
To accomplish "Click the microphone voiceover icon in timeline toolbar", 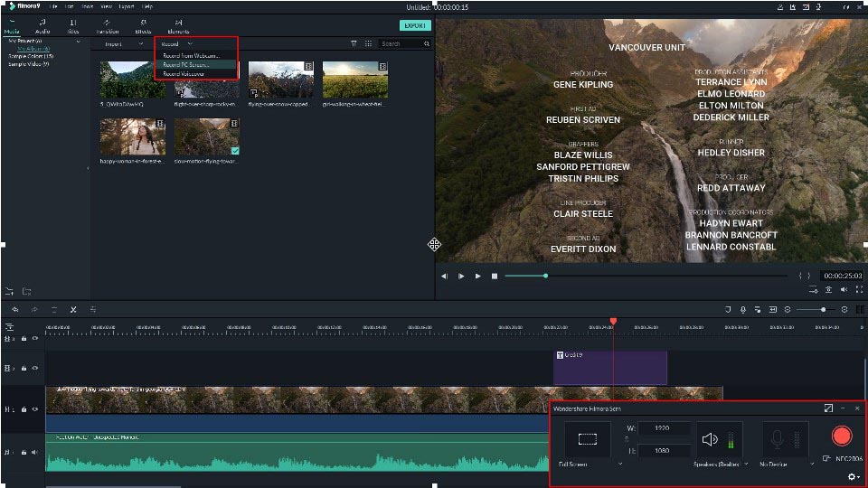I will pos(743,310).
